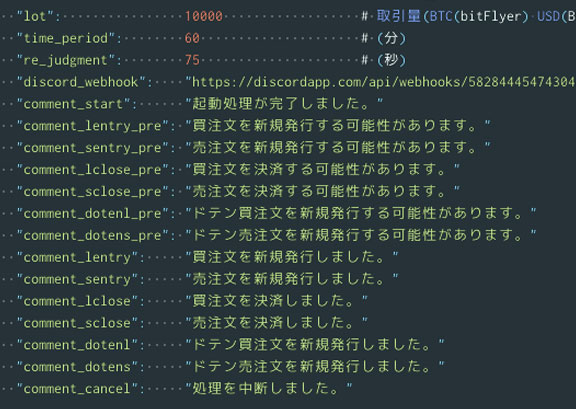Click the comment_sclose string value
The image size is (576, 409).
[x=276, y=323]
